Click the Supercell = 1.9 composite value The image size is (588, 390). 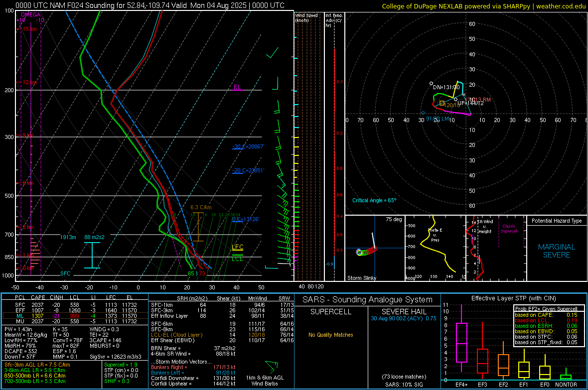pos(121,365)
